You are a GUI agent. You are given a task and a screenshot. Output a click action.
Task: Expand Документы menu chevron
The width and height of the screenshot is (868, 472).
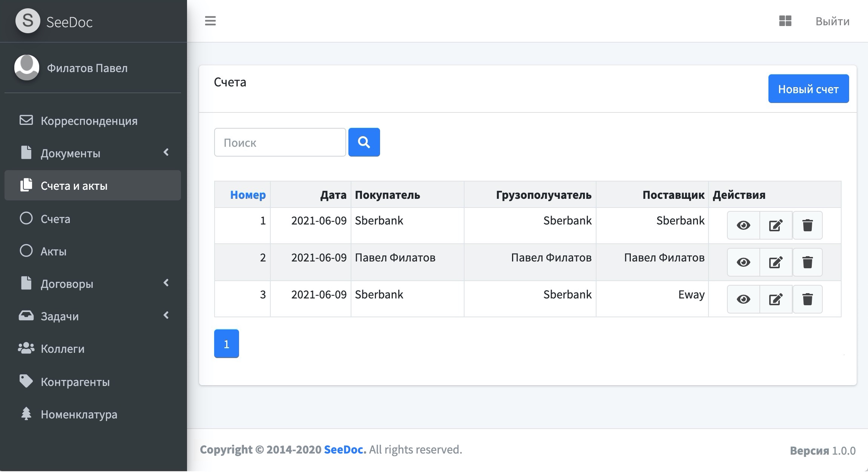pos(166,152)
